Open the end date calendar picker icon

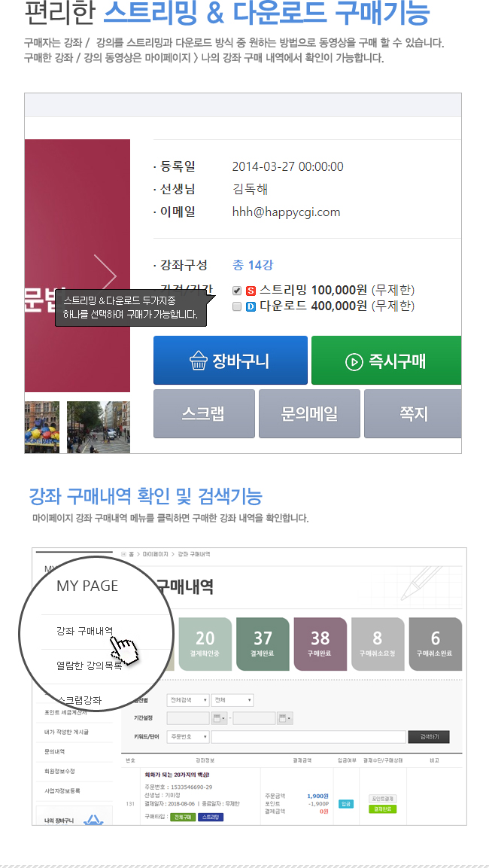pyautogui.click(x=286, y=718)
